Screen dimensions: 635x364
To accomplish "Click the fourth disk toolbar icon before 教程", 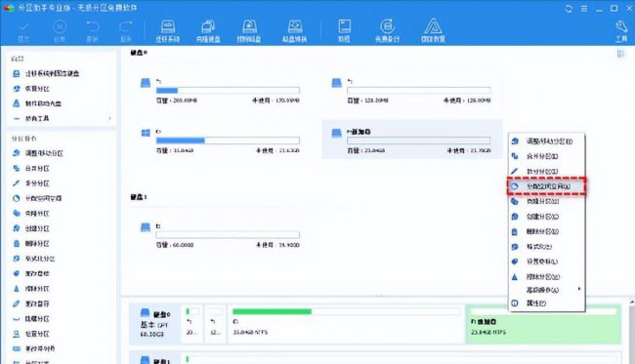I will click(295, 31).
